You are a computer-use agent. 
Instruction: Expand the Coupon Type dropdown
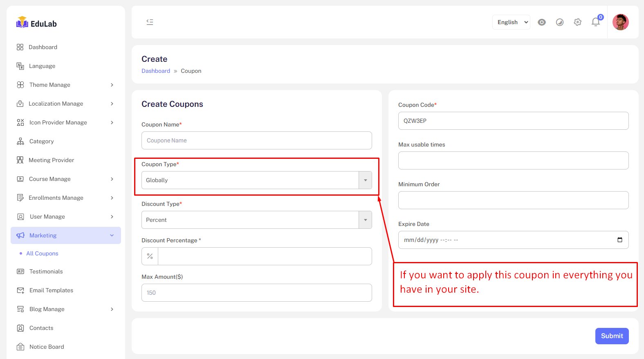pyautogui.click(x=256, y=180)
